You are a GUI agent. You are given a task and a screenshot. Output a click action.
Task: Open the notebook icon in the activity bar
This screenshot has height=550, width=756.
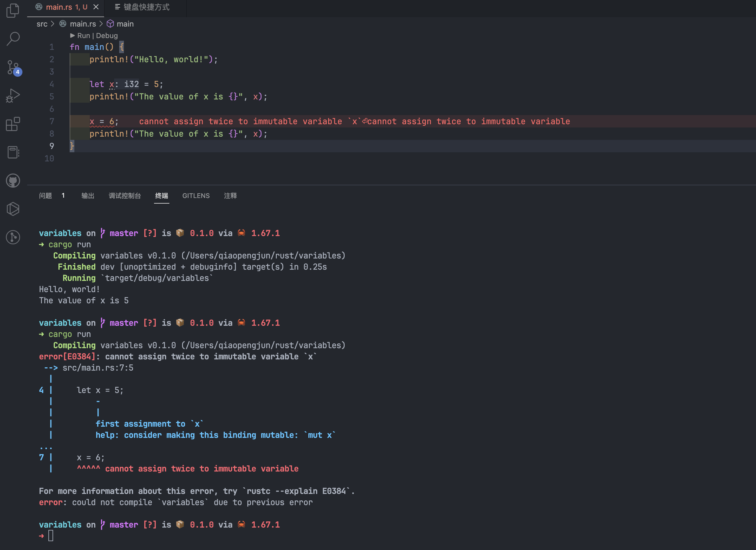coord(13,152)
